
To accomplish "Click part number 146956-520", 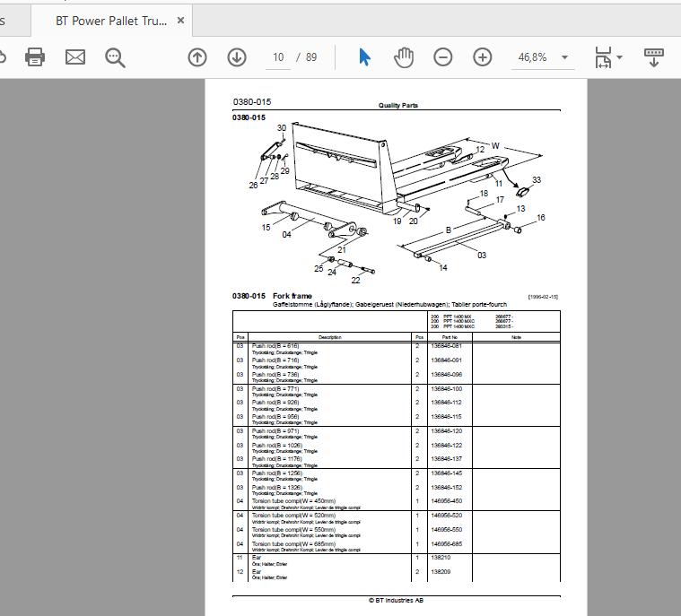I will point(446,515).
